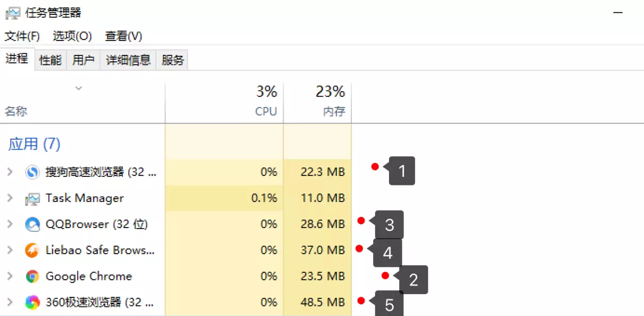The width and height of the screenshot is (644, 316).
Task: Click the 0% CPU value for 360极速浏览器
Action: tap(269, 303)
